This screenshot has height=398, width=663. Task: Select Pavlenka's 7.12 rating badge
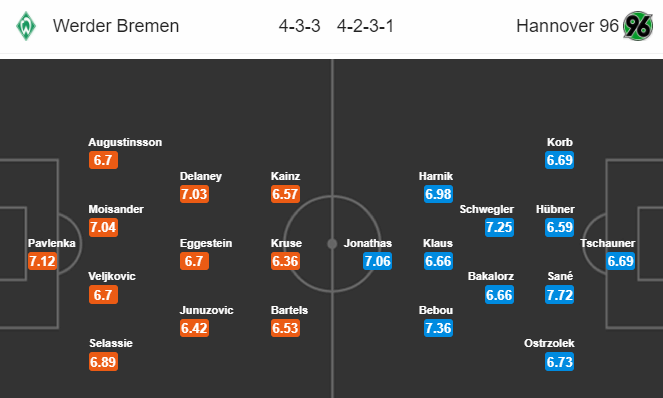pyautogui.click(x=42, y=261)
